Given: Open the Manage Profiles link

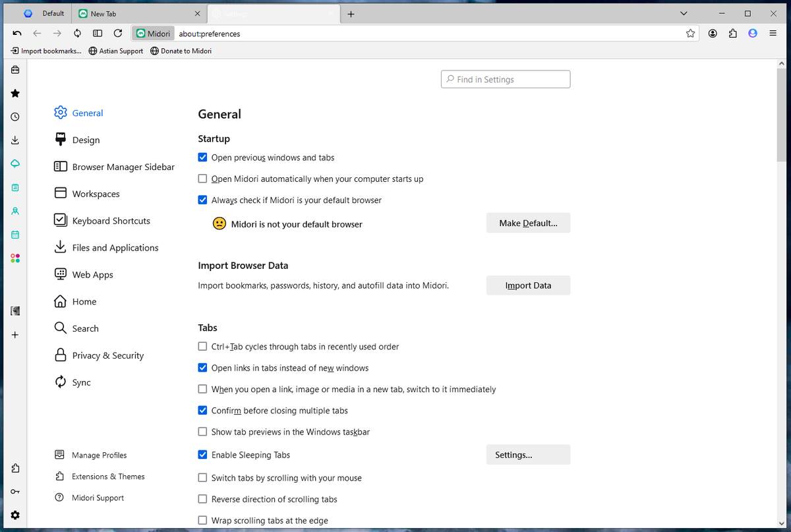Looking at the screenshot, I should pos(91,455).
